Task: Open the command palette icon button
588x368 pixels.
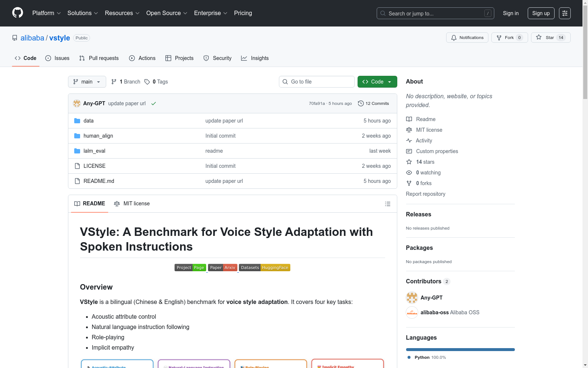Action: (x=564, y=13)
